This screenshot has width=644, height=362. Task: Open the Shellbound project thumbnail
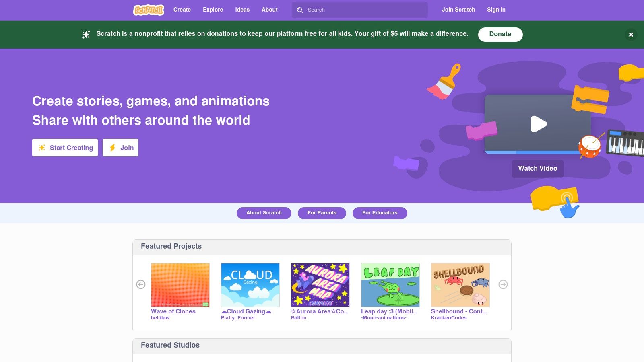click(460, 285)
